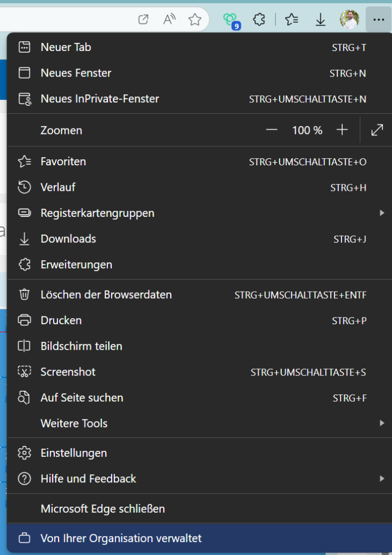Choose Löschen der Browserdaten
Image resolution: width=392 pixels, height=555 pixels.
(x=106, y=295)
